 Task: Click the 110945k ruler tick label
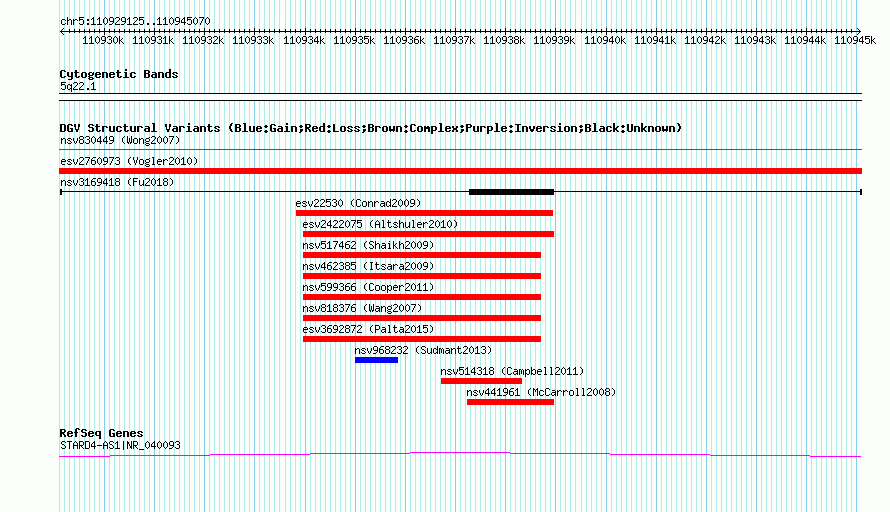(855, 40)
